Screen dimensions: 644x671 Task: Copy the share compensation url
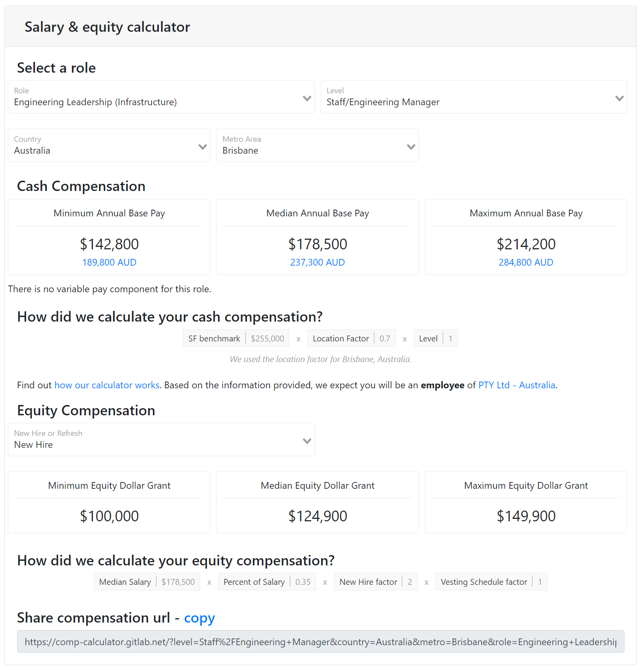pyautogui.click(x=199, y=618)
